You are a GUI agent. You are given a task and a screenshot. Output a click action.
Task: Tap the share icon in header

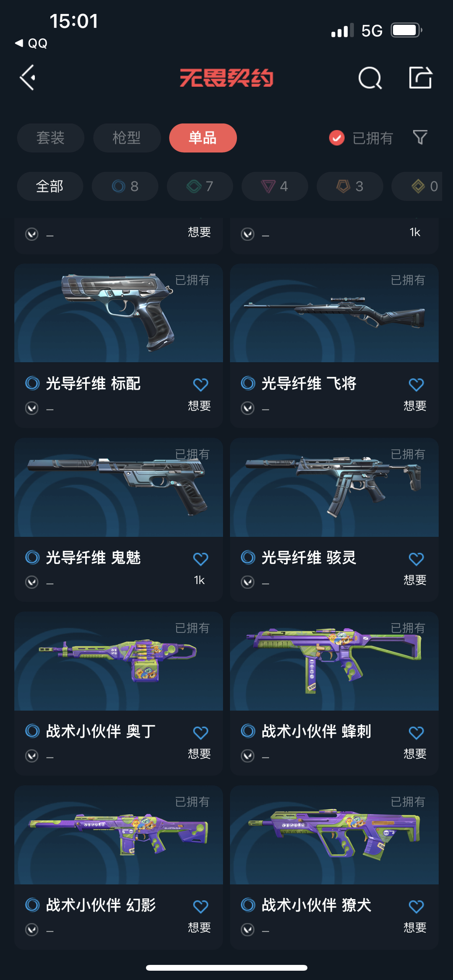click(420, 78)
